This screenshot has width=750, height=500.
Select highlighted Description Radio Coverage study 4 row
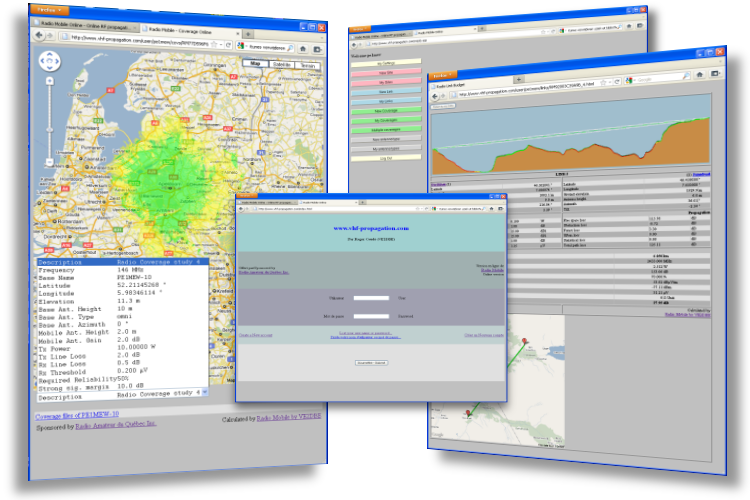point(122,262)
